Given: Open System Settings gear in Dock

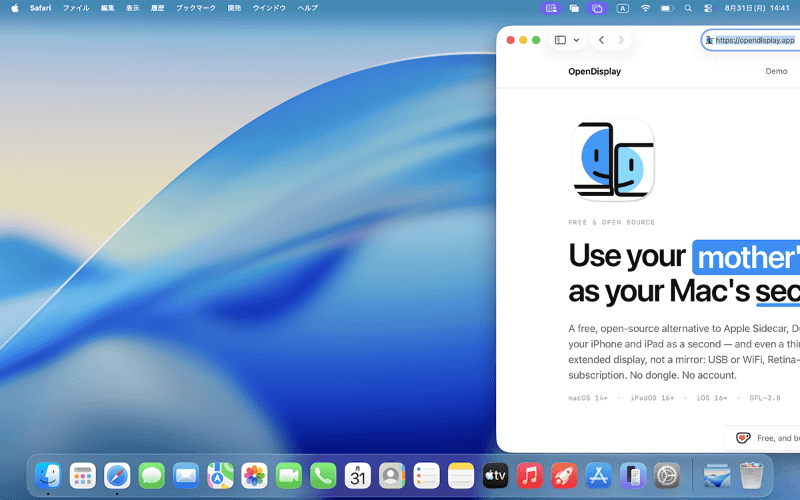Looking at the screenshot, I should (667, 476).
